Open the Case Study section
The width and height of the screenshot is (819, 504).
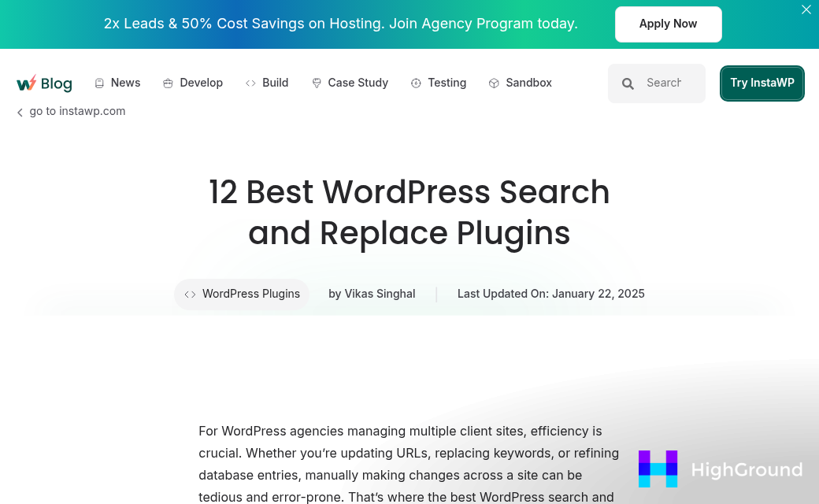[x=358, y=82]
